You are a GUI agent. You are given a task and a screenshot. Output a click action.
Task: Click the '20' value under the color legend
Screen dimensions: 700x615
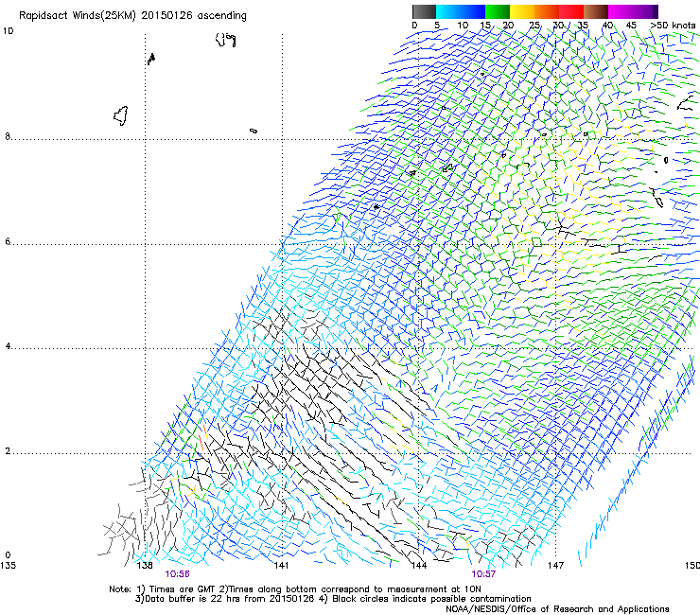(509, 26)
